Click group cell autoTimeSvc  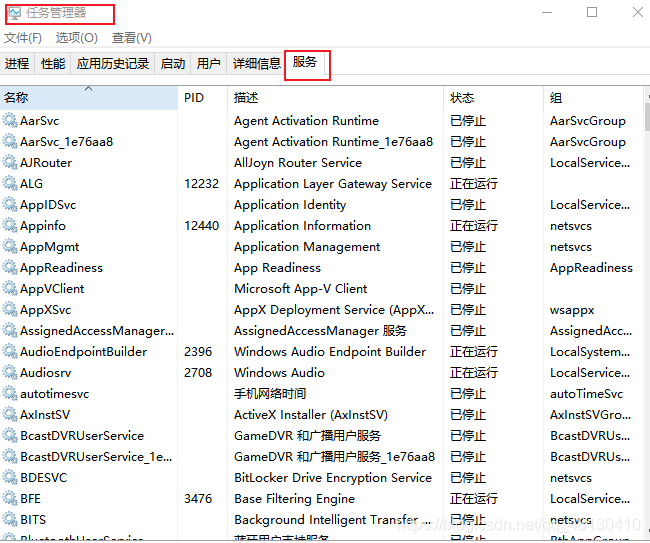(x=587, y=394)
